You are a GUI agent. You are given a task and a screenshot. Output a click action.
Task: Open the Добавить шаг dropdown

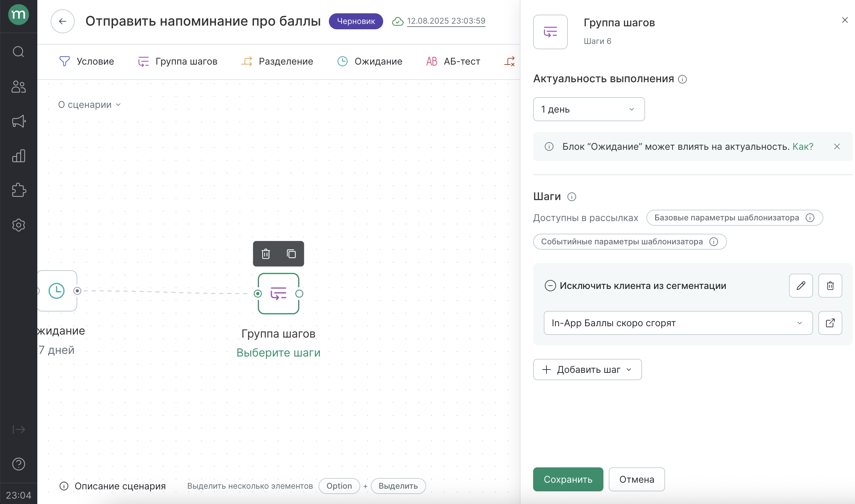(x=587, y=370)
